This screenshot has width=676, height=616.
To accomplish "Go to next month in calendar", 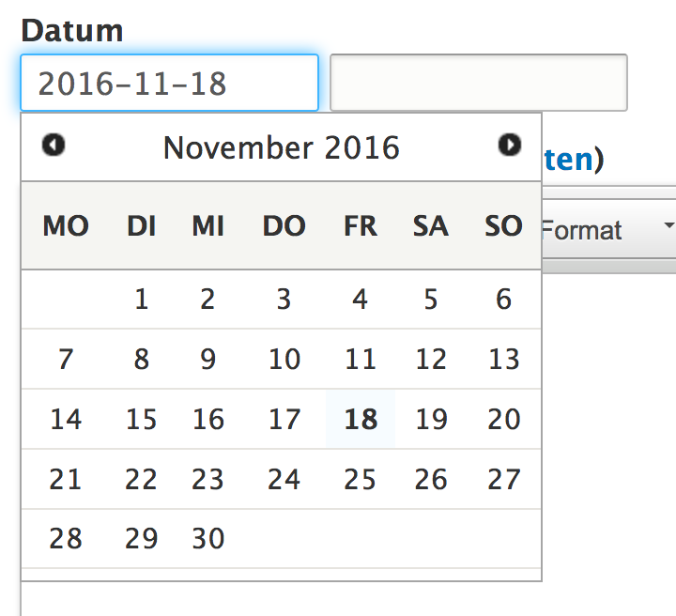I will 509,145.
